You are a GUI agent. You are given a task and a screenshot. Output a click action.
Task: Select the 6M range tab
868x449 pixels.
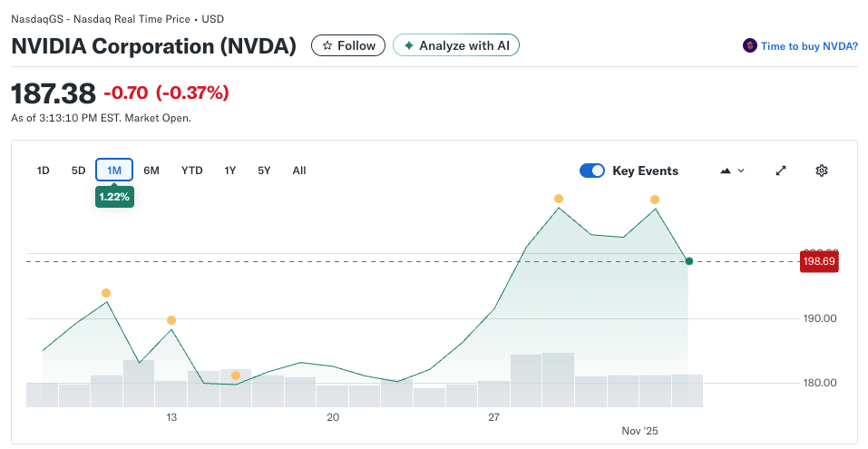click(x=151, y=171)
